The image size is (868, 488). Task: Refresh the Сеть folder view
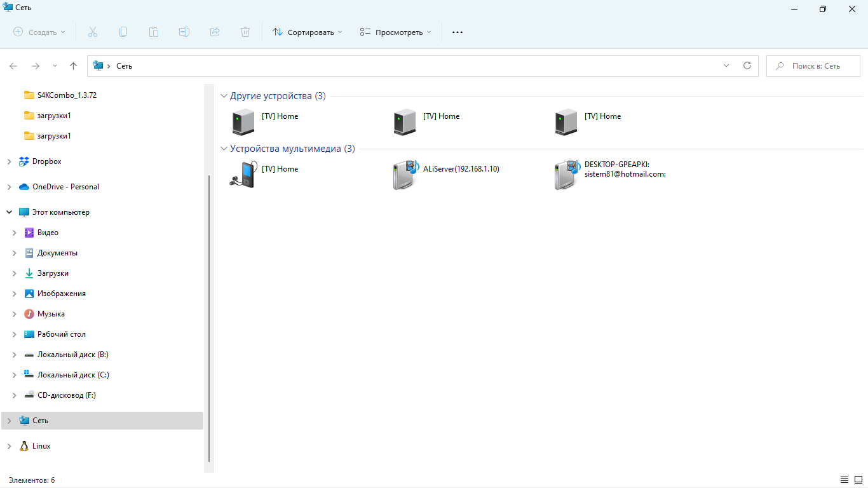[747, 65]
